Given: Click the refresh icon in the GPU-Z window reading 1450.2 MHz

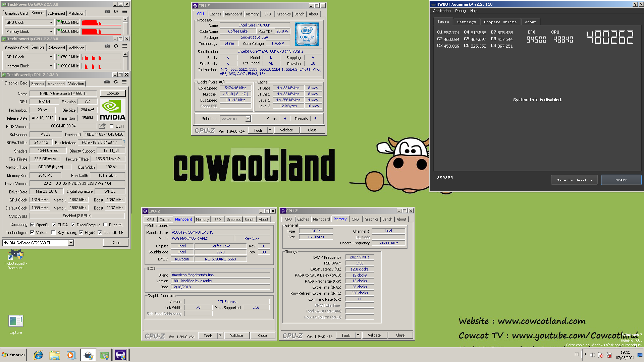Looking at the screenshot, I should [116, 12].
